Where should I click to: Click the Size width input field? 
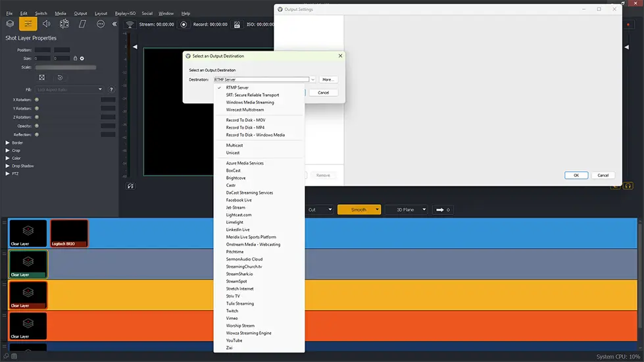point(42,59)
